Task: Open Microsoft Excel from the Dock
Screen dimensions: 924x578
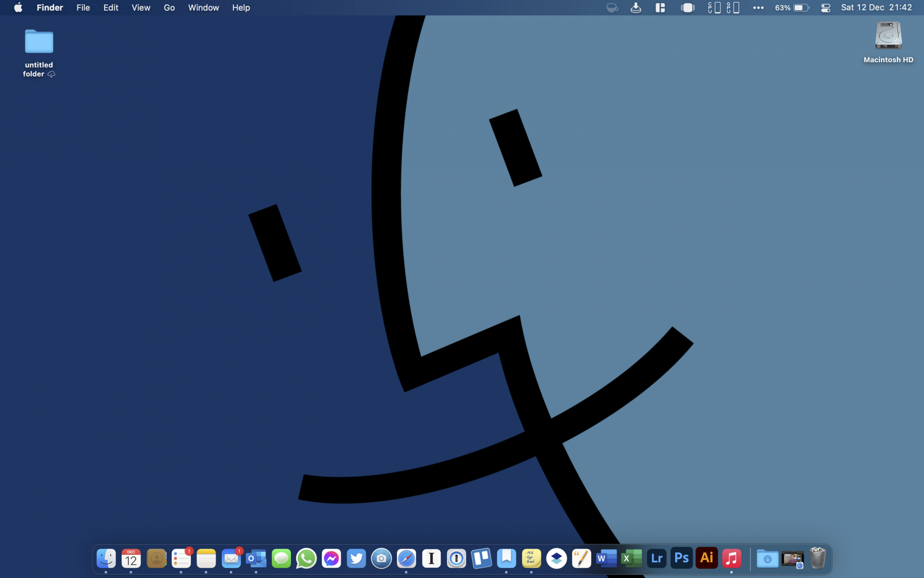Action: pyautogui.click(x=631, y=558)
